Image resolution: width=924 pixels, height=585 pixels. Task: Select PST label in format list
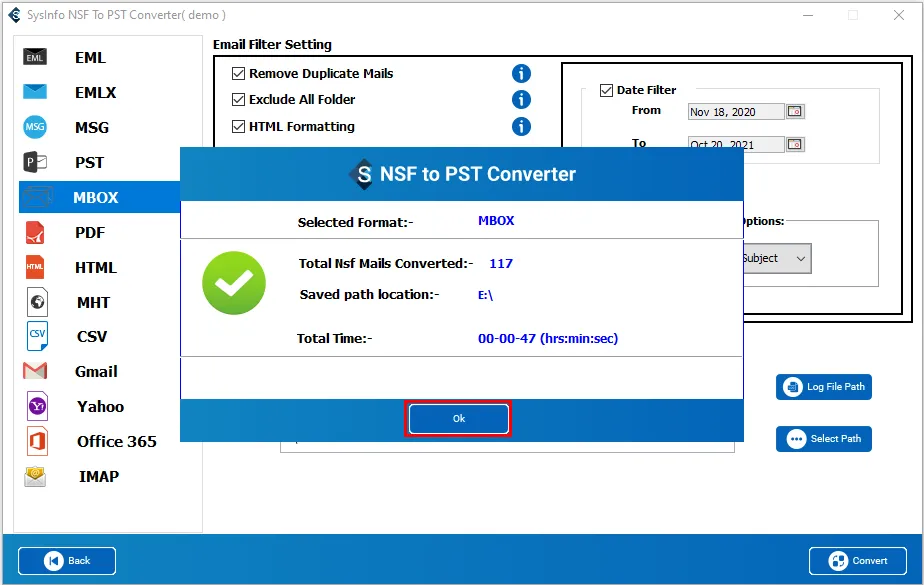(89, 162)
